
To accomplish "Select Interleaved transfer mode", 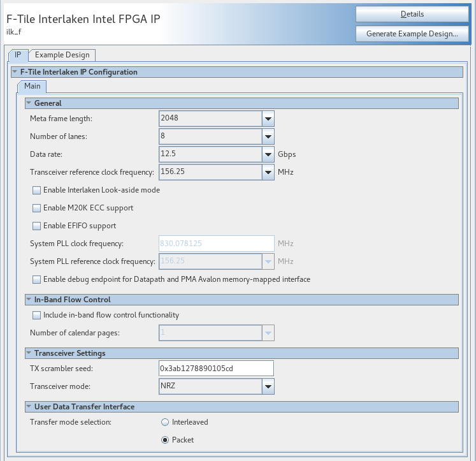I will click(x=165, y=422).
